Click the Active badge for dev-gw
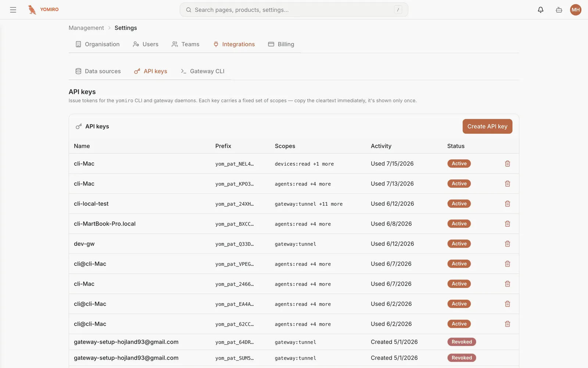Image resolution: width=588 pixels, height=368 pixels. click(x=459, y=244)
